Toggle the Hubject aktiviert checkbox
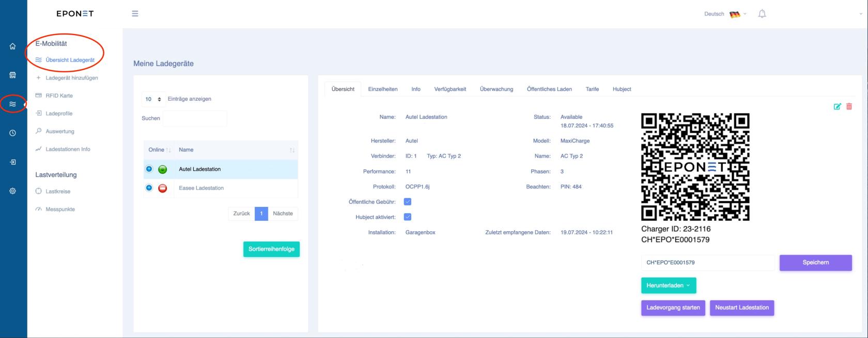The height and width of the screenshot is (338, 868). (x=407, y=217)
